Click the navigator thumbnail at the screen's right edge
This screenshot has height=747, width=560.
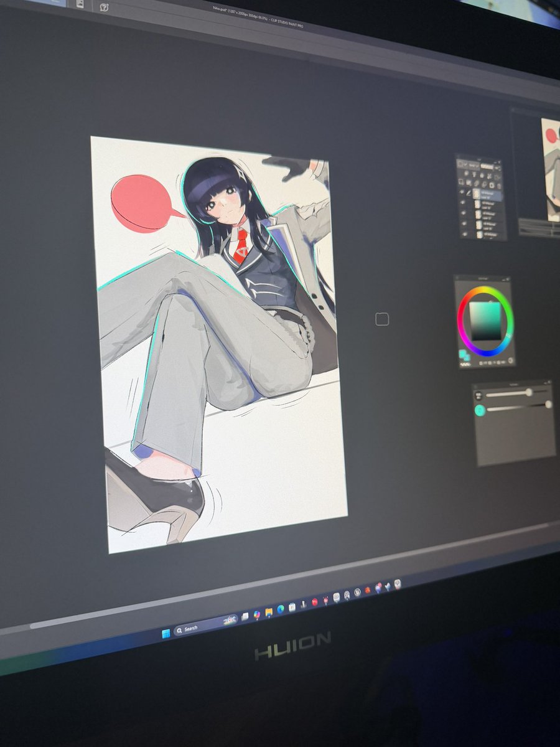[551, 169]
